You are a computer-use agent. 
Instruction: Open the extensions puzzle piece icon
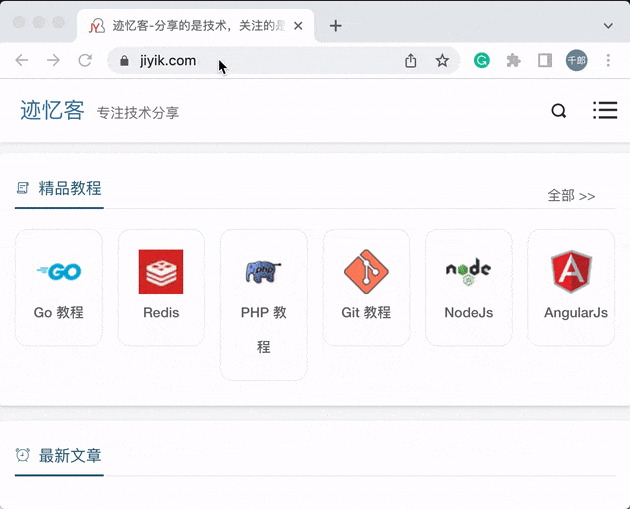coord(513,61)
